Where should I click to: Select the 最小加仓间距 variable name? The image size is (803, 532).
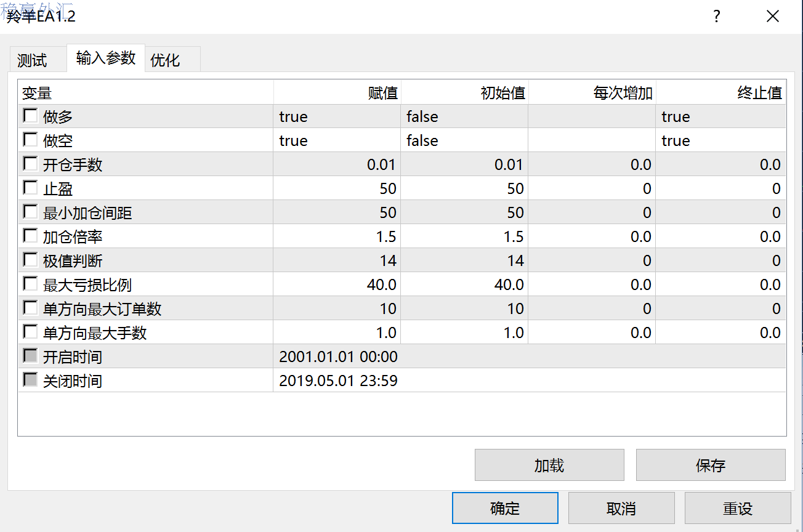[87, 213]
